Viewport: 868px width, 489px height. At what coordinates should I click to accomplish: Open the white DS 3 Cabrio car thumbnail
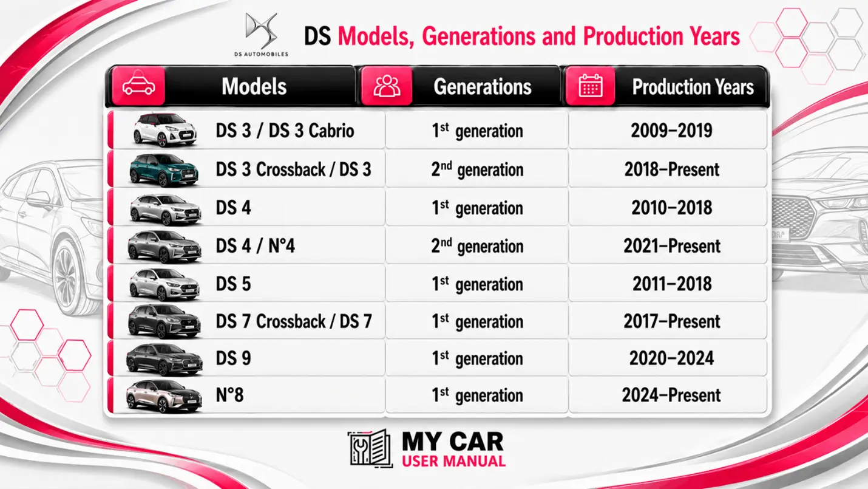(x=164, y=130)
